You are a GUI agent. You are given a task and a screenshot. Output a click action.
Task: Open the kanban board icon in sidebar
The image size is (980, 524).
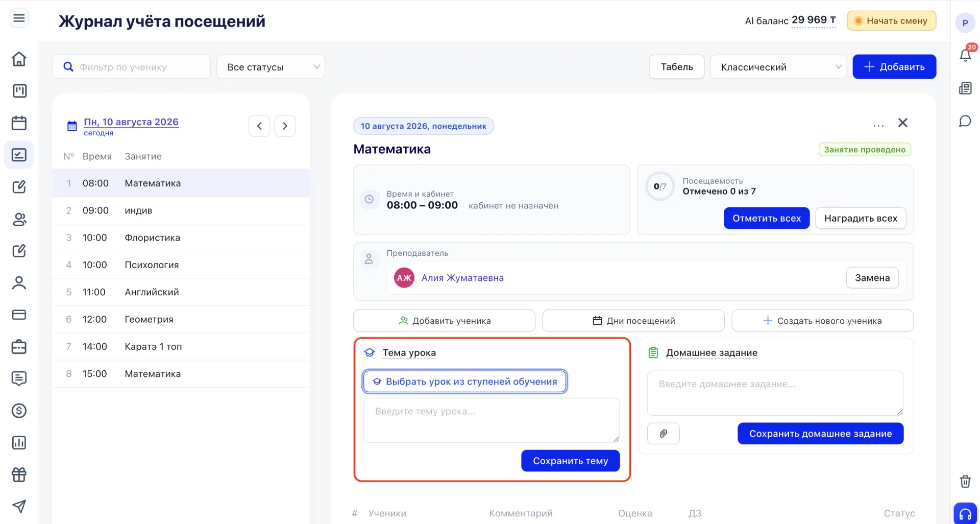pos(19,91)
